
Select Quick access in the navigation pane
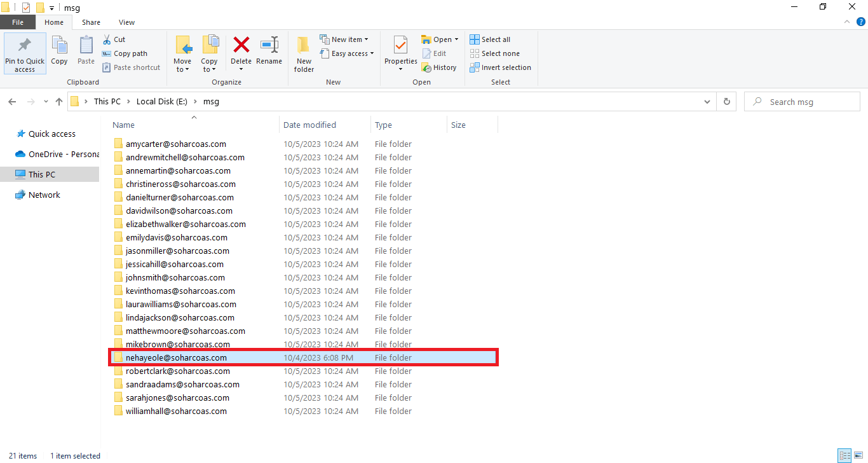click(50, 134)
